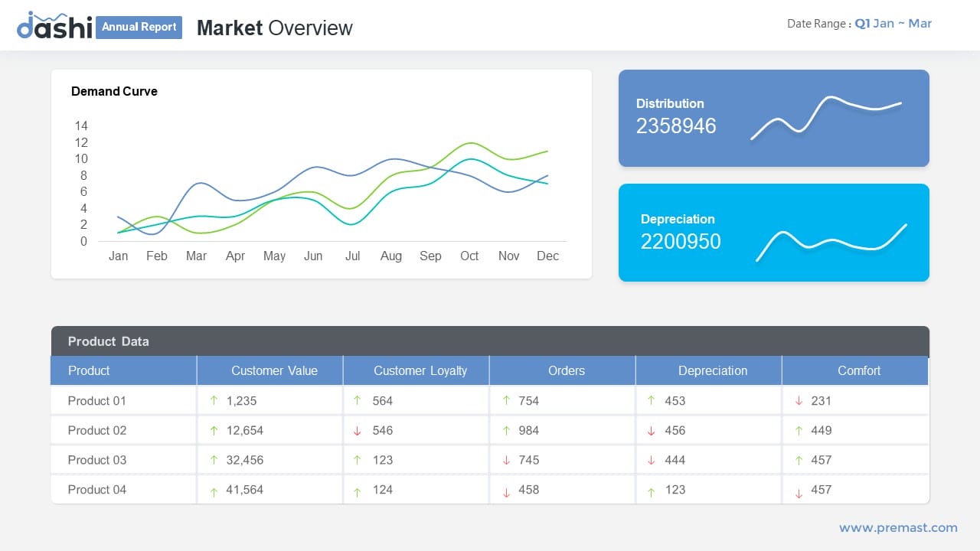
Task: Click the Depreciation value 2200950
Action: pos(681,242)
